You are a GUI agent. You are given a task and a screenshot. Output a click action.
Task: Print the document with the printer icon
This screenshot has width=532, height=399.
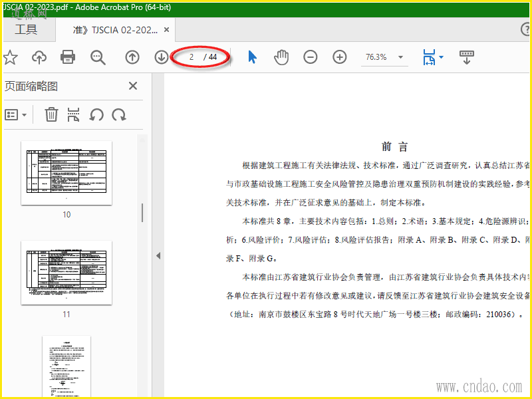[x=68, y=57]
